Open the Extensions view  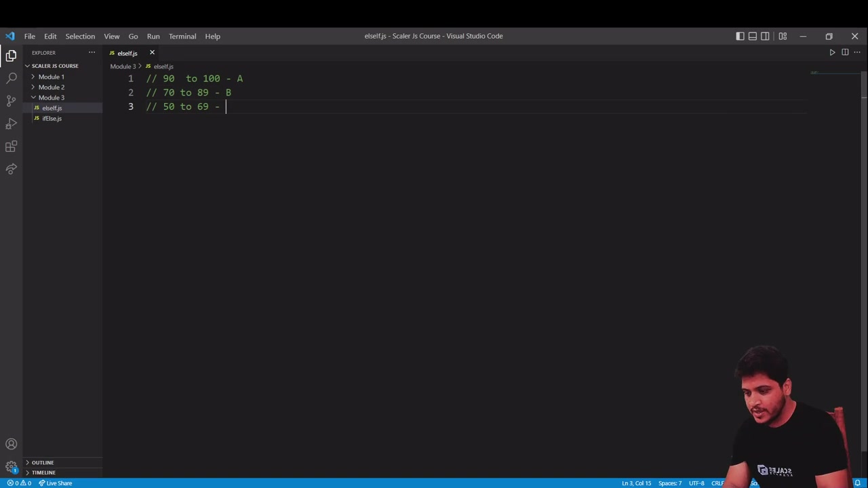coord(11,146)
